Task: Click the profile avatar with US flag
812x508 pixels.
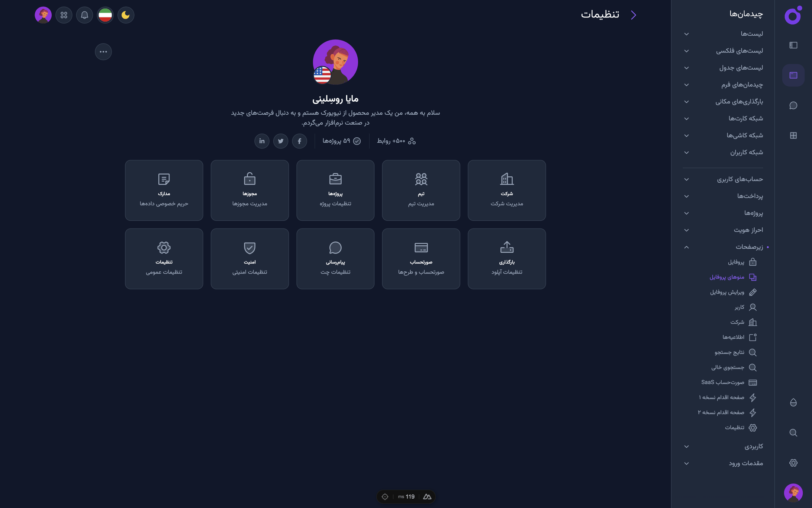Action: [335, 62]
